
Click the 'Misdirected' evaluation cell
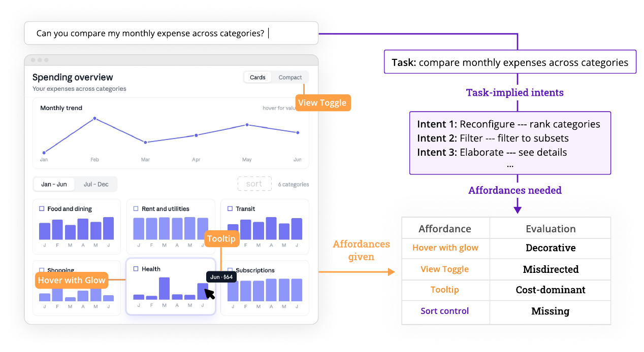pos(551,269)
